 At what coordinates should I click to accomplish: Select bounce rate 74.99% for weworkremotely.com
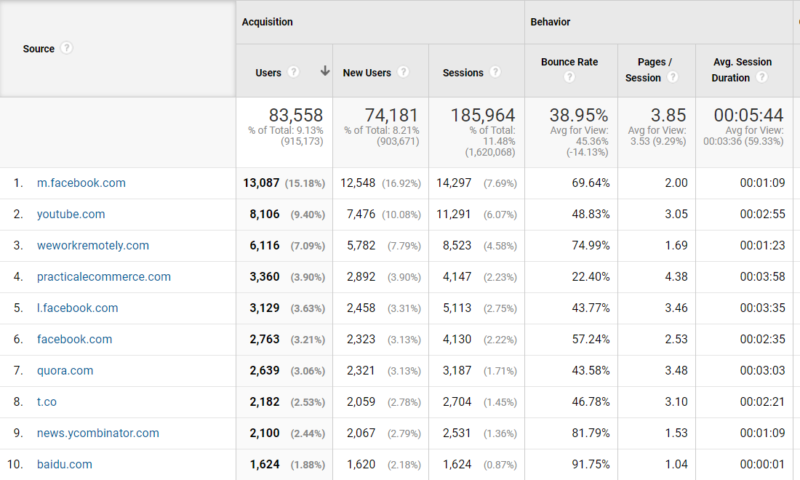[591, 245]
